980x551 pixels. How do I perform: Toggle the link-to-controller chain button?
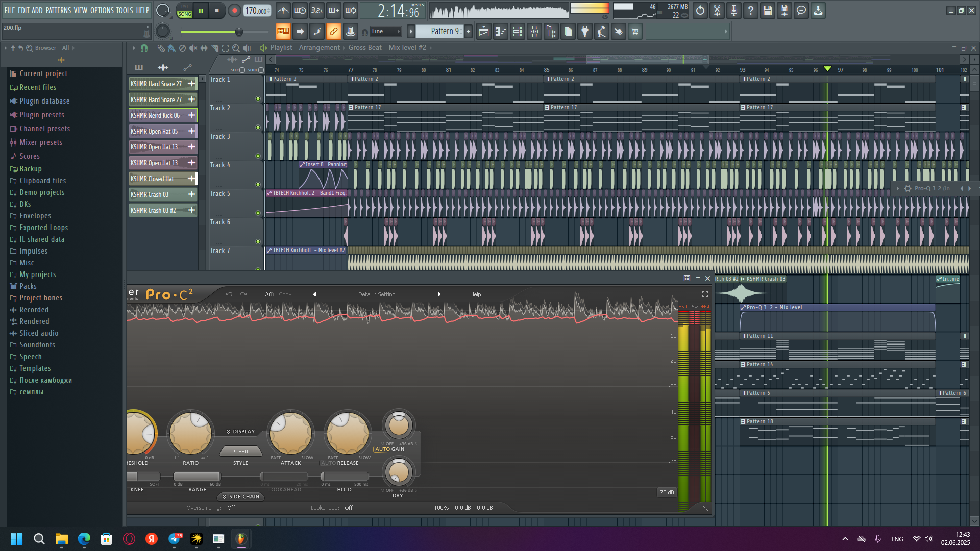pos(333,32)
